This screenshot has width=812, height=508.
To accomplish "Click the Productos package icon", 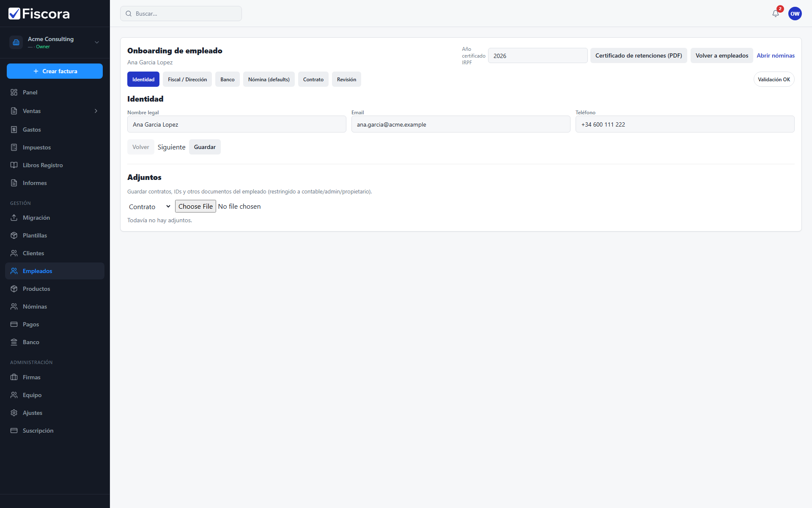I will (x=14, y=289).
